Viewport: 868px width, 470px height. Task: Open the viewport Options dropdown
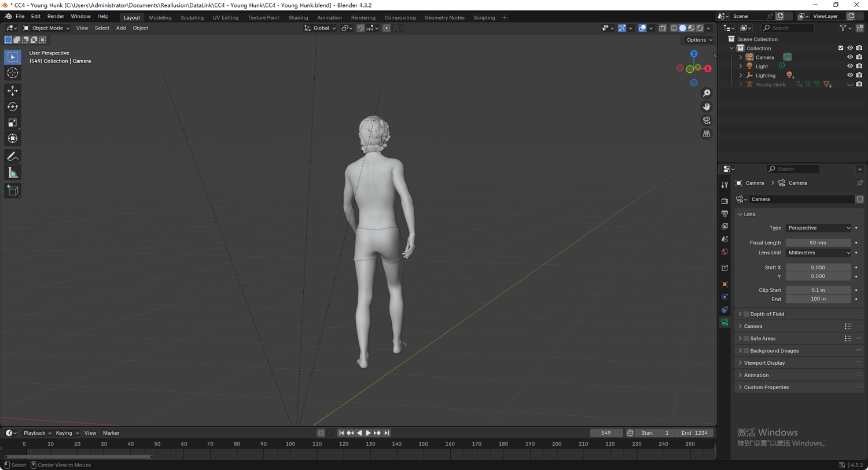[699, 40]
